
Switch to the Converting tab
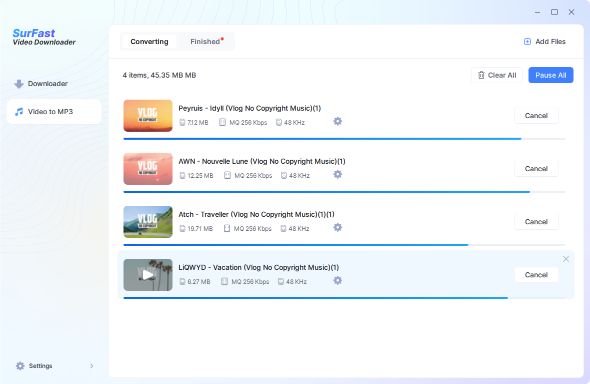tap(149, 42)
